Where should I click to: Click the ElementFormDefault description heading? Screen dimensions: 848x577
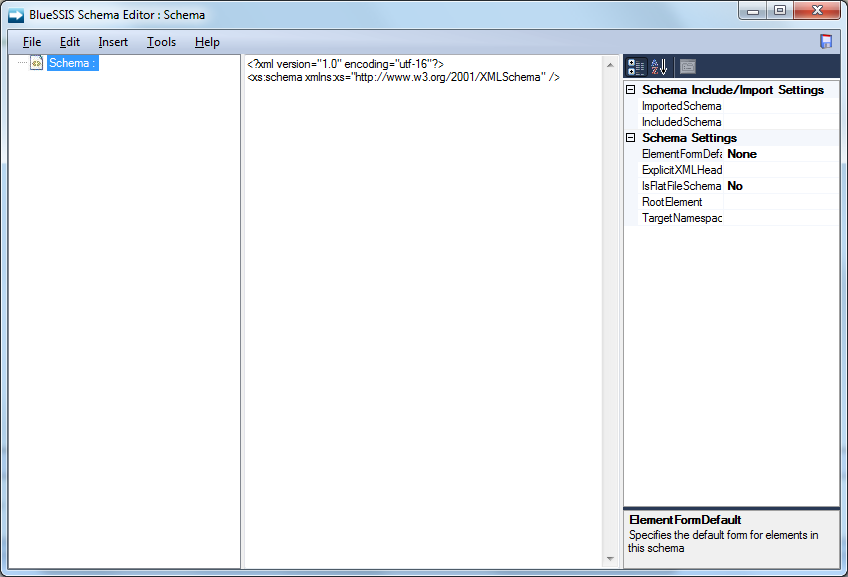click(x=685, y=520)
